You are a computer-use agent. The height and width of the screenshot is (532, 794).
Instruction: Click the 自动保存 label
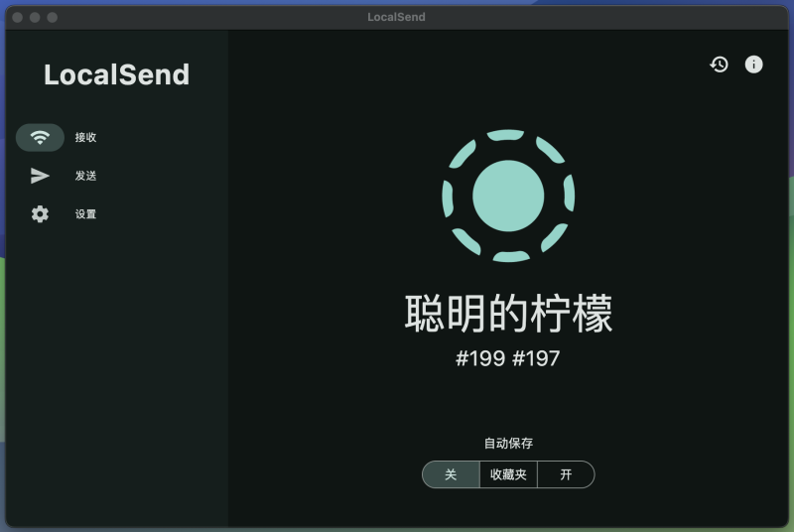(x=508, y=444)
